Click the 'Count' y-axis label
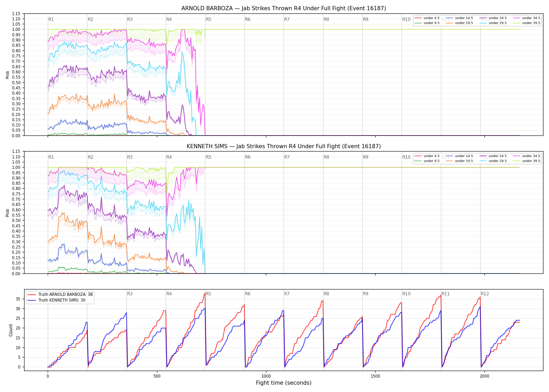Screen dimensions: 549x392 [x=11, y=330]
